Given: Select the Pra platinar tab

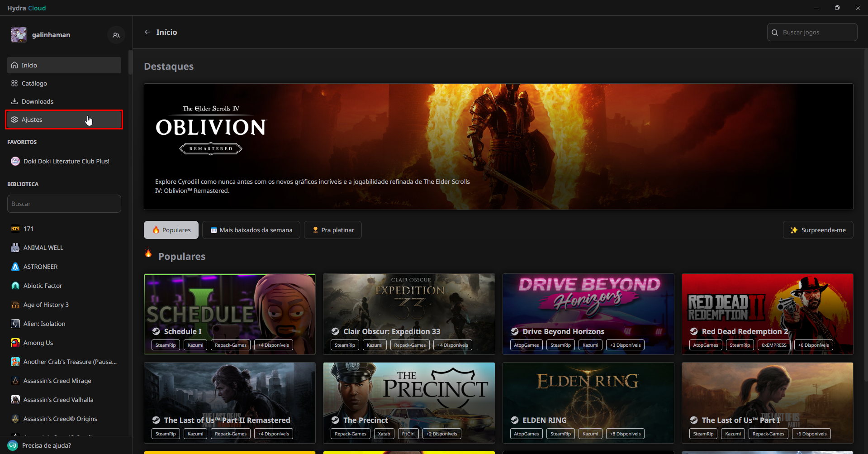Looking at the screenshot, I should tap(333, 230).
